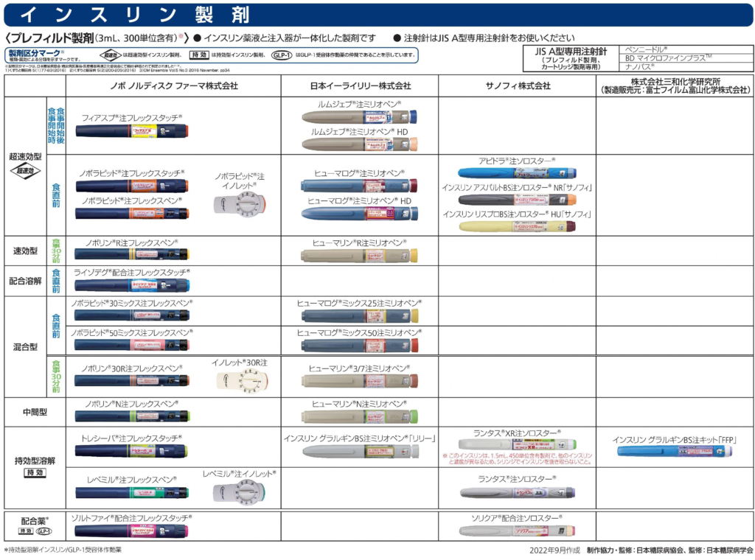This screenshot has width=755, height=560.
Task: Select the ルムジェブ注ミリオペン HD pen image
Action: click(359, 144)
